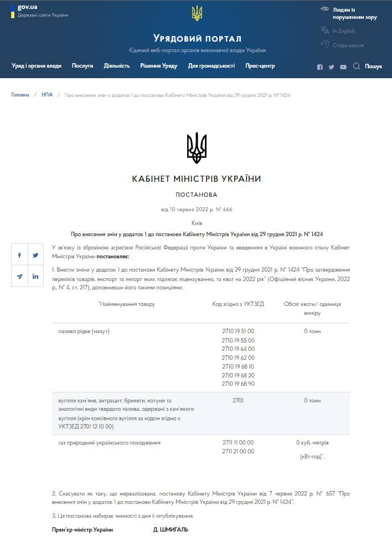
Task: Enable the 'Людям із порушенням зору' accessibility mode
Action: pyautogui.click(x=354, y=13)
